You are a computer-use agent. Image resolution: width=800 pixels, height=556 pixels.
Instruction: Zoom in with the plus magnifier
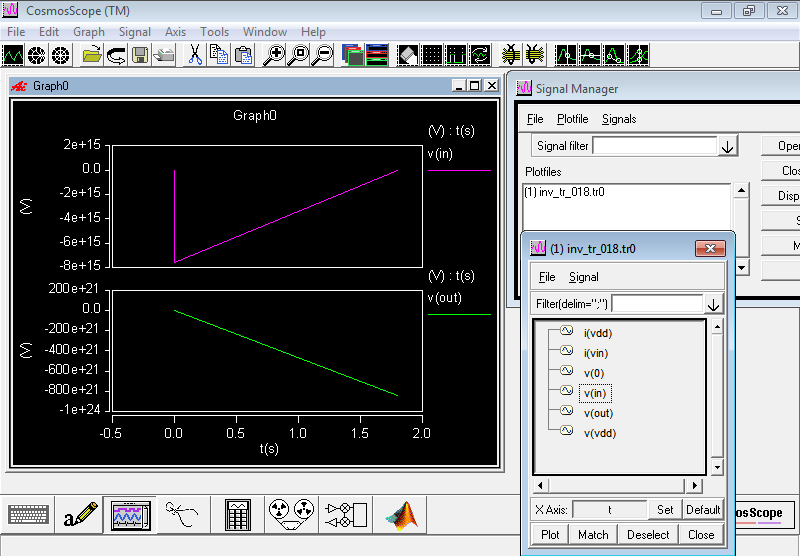273,55
